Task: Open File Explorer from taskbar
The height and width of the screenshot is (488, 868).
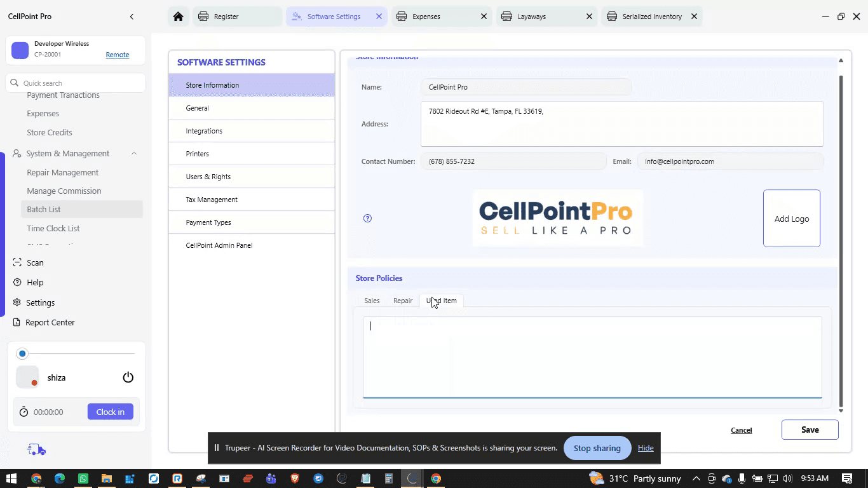Action: point(107,478)
